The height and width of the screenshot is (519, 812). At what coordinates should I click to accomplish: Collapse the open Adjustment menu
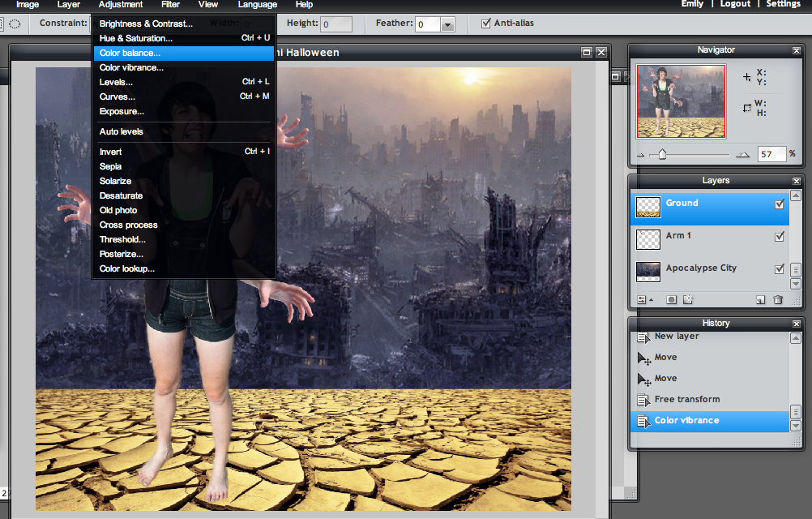click(121, 5)
